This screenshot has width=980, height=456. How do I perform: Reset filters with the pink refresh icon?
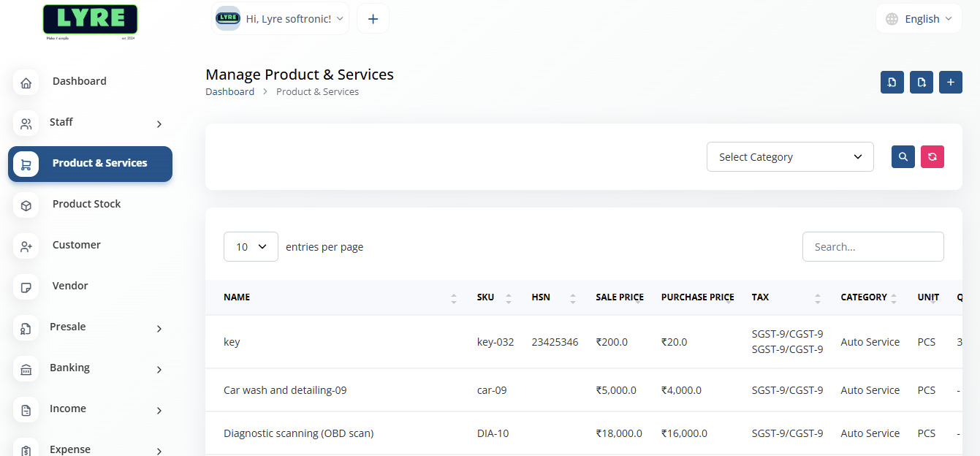coord(932,156)
